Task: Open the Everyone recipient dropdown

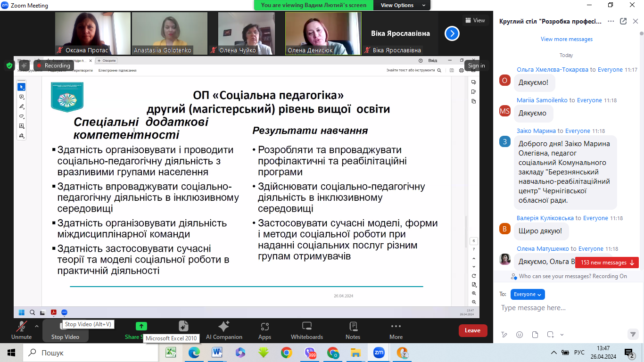Action: click(528, 294)
